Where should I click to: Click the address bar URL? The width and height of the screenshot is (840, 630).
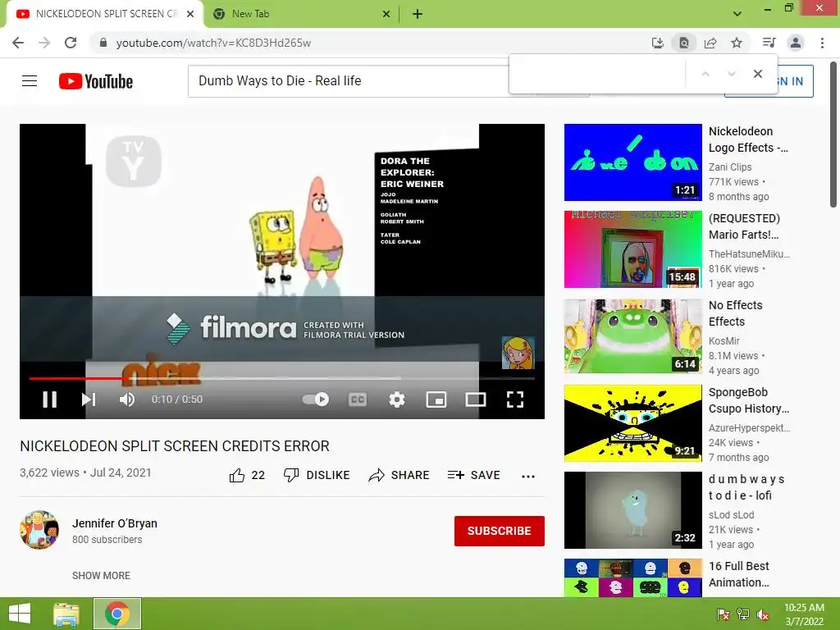click(x=213, y=43)
